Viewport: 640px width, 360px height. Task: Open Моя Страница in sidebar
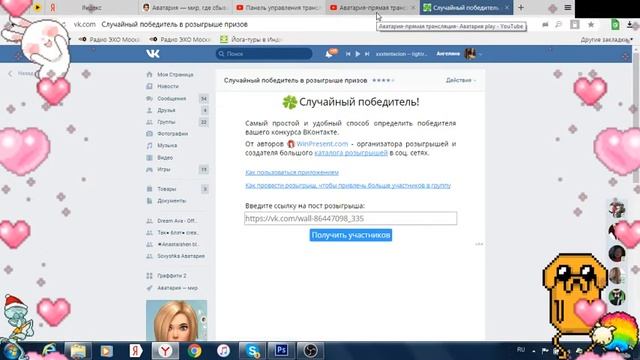pyautogui.click(x=176, y=75)
